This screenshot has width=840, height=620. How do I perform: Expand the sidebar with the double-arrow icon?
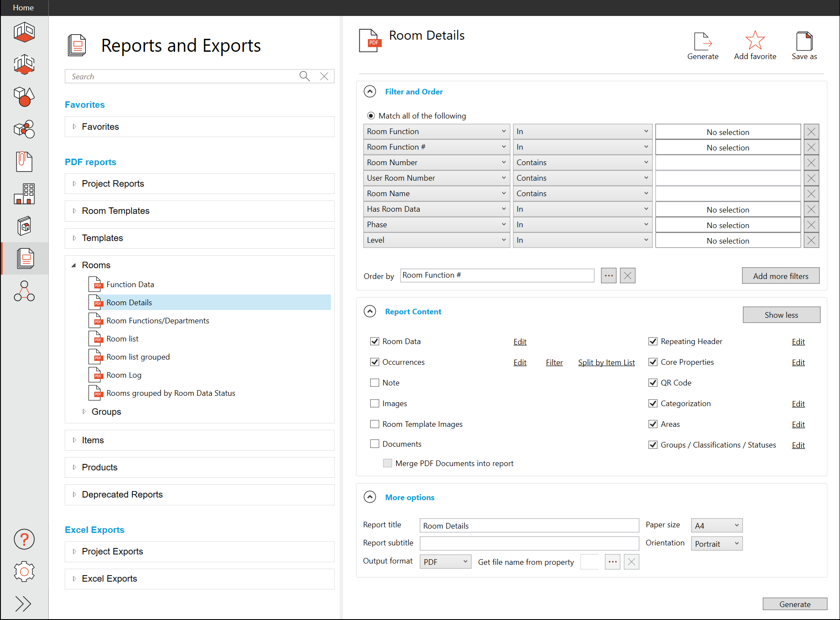click(x=23, y=604)
